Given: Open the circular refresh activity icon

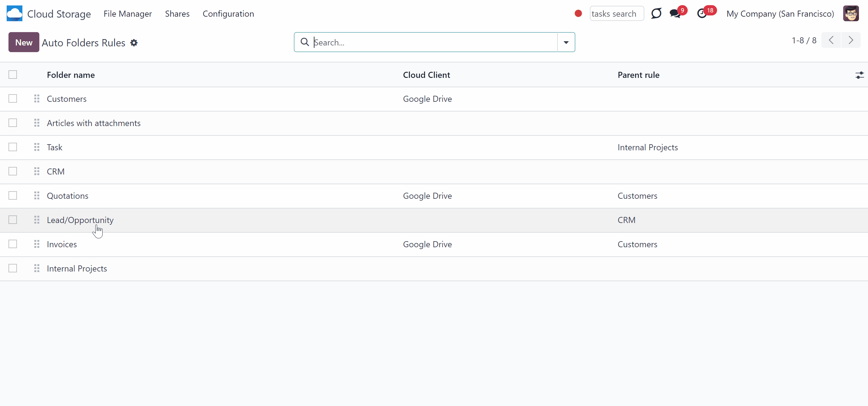Looking at the screenshot, I should point(656,14).
